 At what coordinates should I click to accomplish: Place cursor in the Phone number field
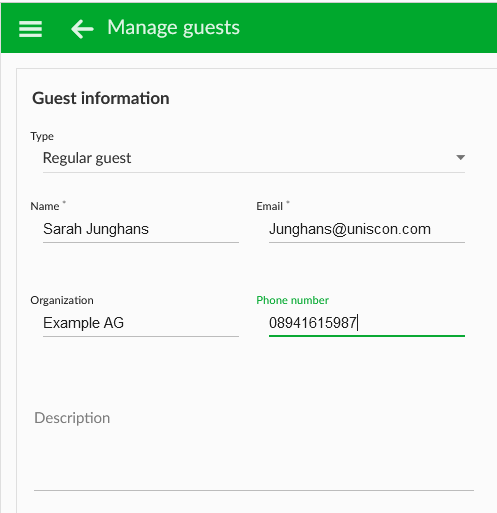[367, 323]
